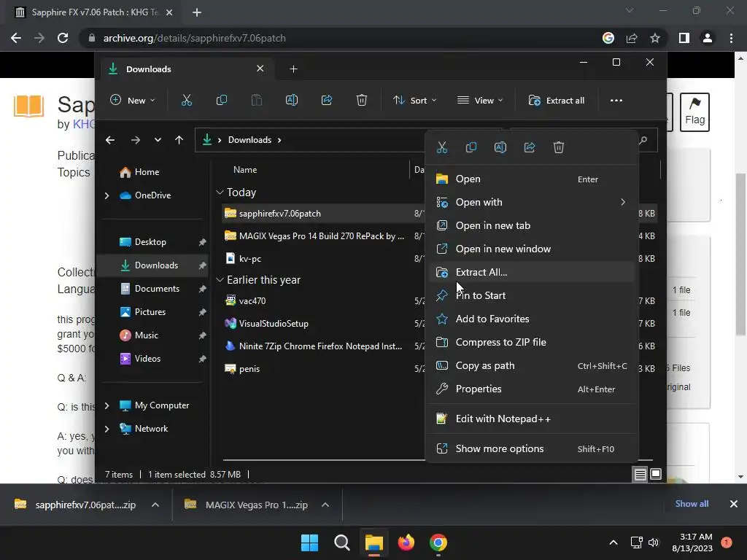Click Extract all button in toolbar
Viewport: 747px width, 560px height.
tap(557, 101)
